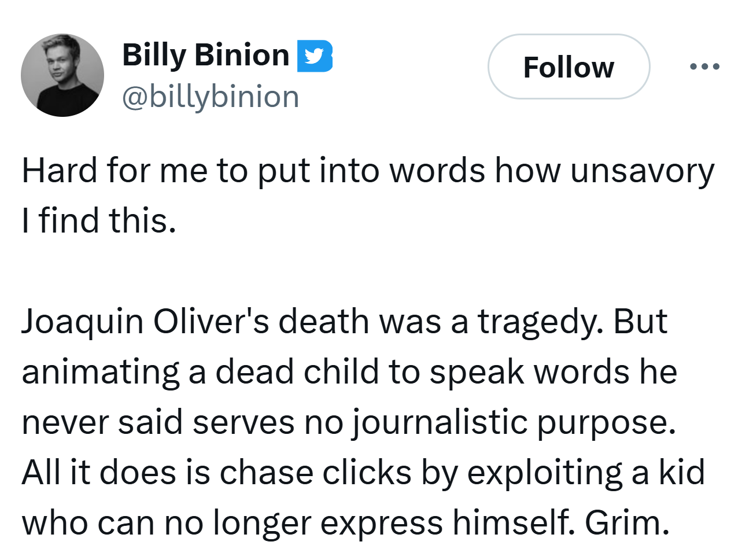This screenshot has width=753, height=560.
Task: Click the line starting "Hard for me"
Action: tap(231, 171)
